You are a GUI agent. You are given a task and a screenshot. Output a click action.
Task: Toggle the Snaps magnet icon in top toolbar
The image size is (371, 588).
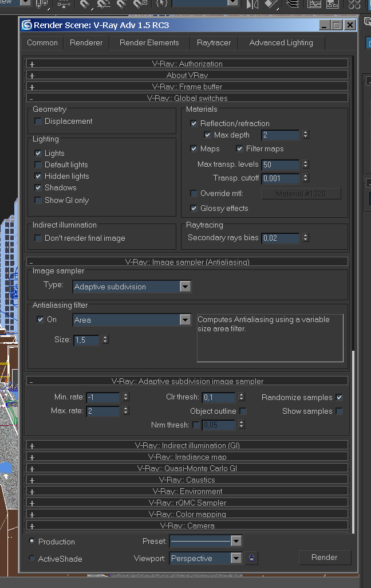click(85, 4)
